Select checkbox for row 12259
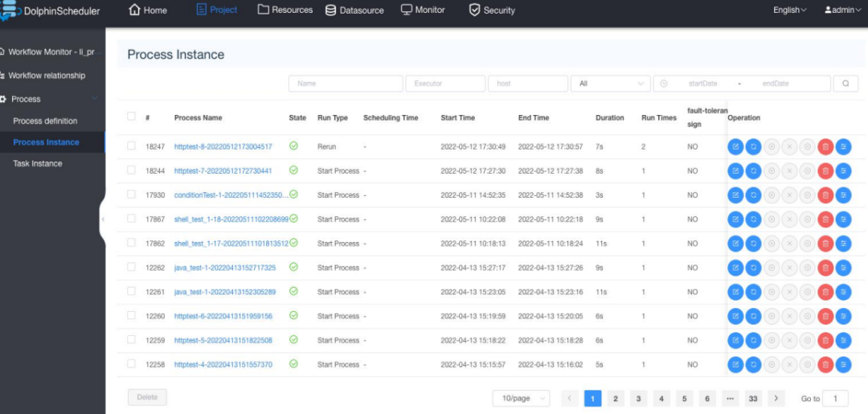 tap(132, 340)
